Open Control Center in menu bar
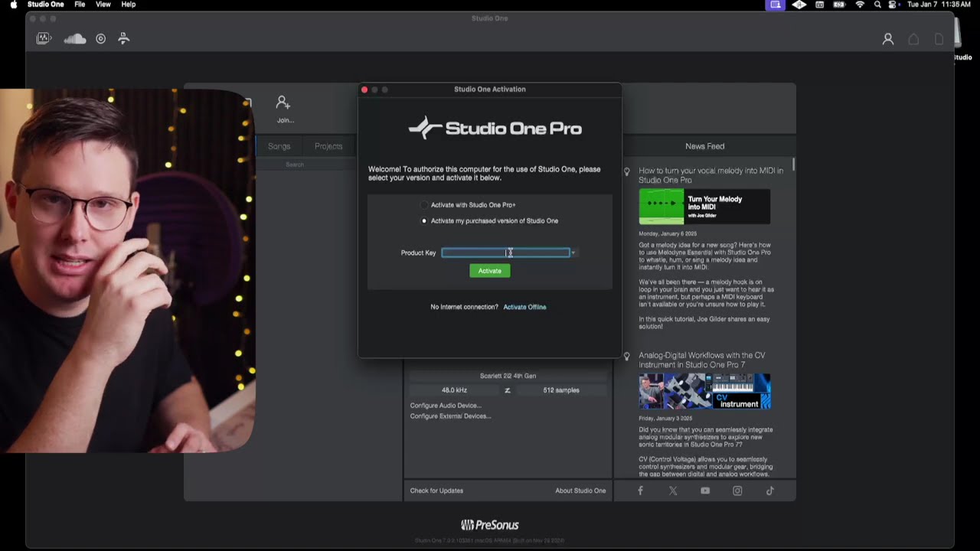 (x=893, y=5)
